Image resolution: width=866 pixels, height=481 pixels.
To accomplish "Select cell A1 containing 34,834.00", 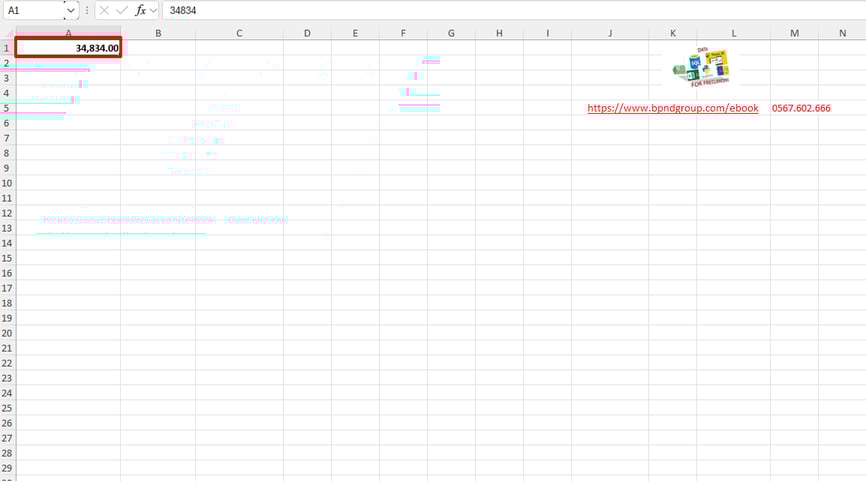I will point(68,48).
